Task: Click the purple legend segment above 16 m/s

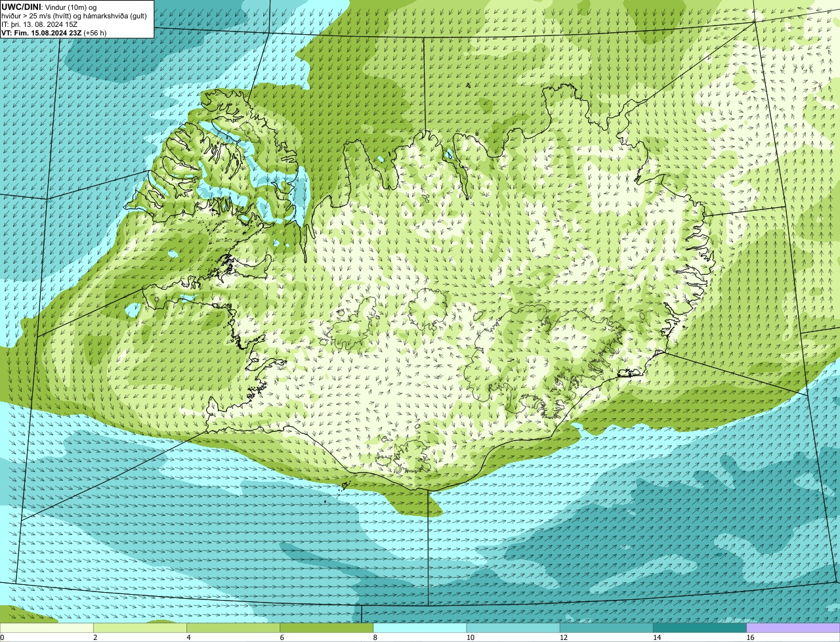Action: coord(793,628)
